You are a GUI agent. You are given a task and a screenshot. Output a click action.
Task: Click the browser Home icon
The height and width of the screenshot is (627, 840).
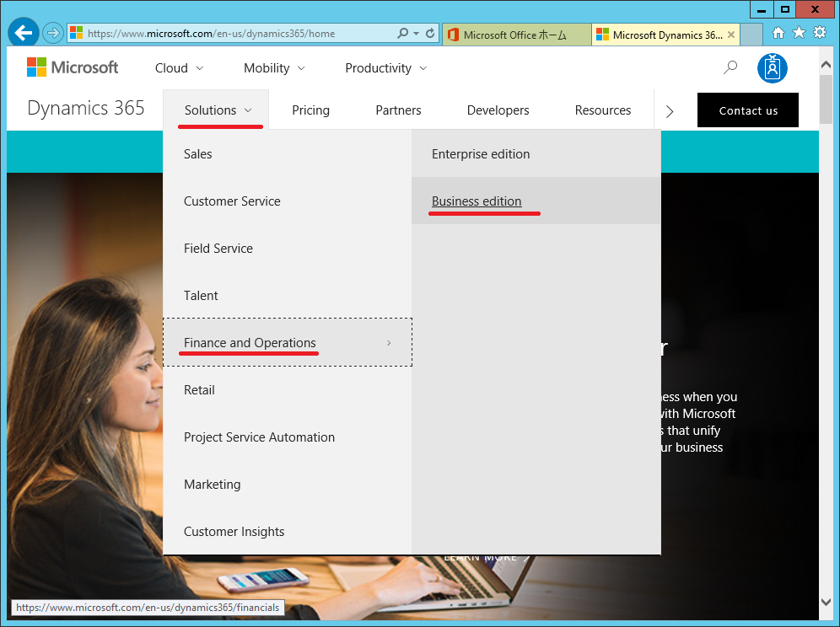pyautogui.click(x=778, y=33)
